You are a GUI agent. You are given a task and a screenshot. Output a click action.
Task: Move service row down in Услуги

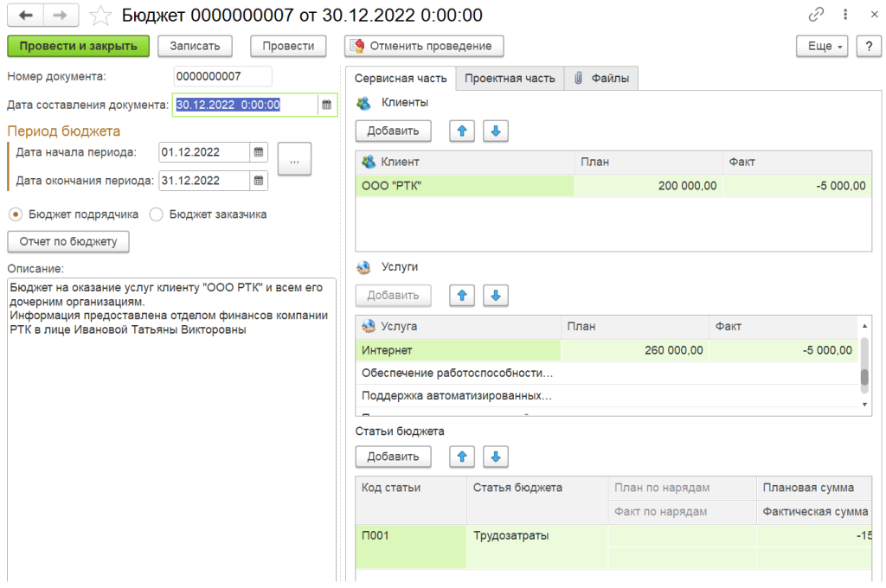496,295
